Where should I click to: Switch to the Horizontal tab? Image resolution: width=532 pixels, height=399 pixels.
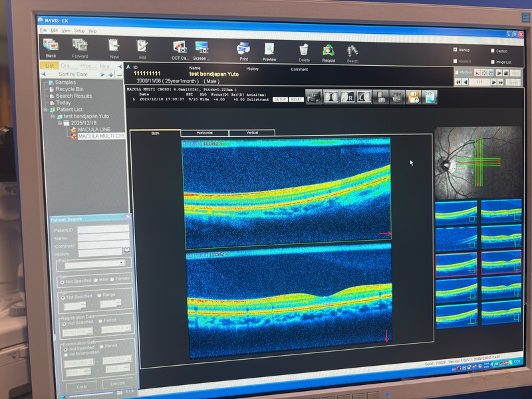click(205, 133)
